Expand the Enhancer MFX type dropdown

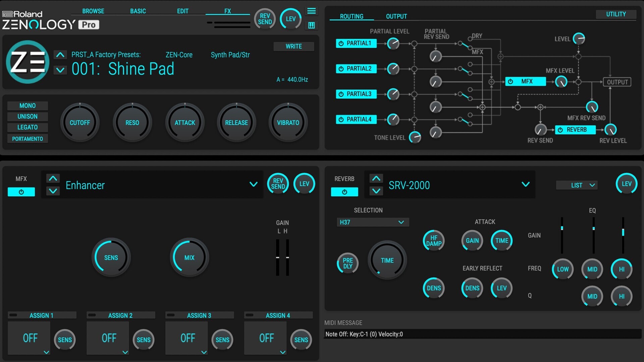tap(254, 184)
